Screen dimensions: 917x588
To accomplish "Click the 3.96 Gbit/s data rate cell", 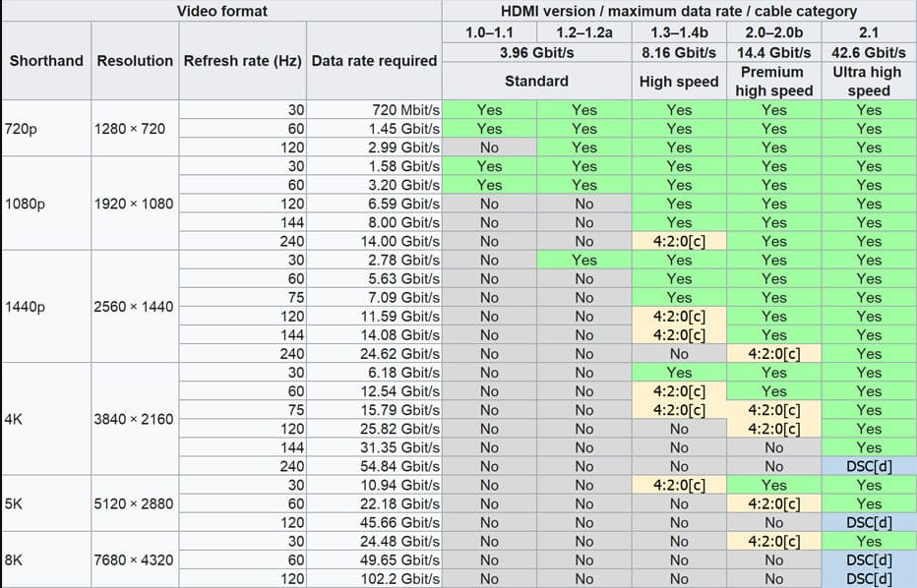I will pyautogui.click(x=537, y=52).
